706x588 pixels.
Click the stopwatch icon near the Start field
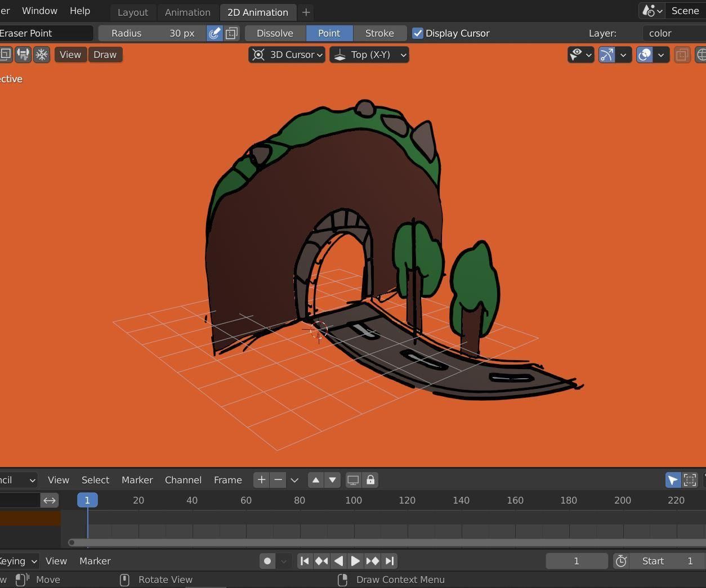coord(621,561)
